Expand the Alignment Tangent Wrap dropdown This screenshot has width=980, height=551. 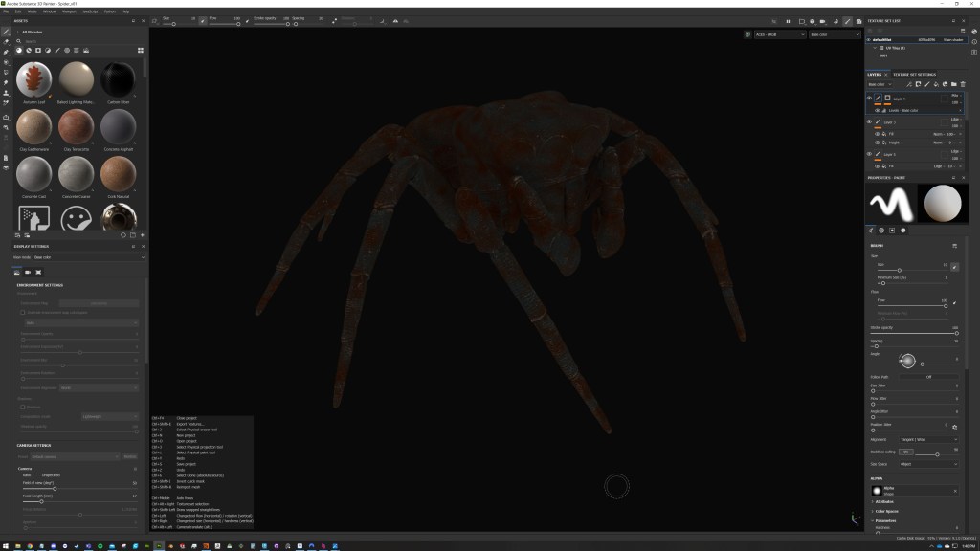click(928, 439)
